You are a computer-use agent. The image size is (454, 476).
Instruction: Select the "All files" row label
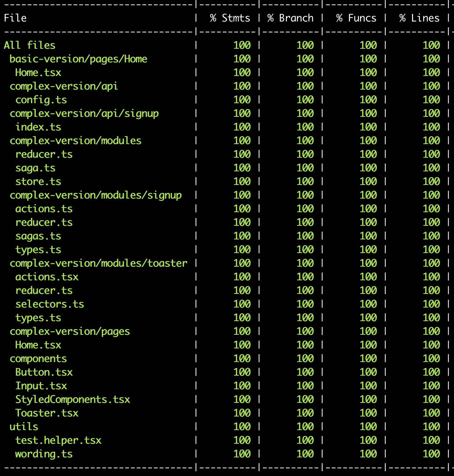point(30,45)
